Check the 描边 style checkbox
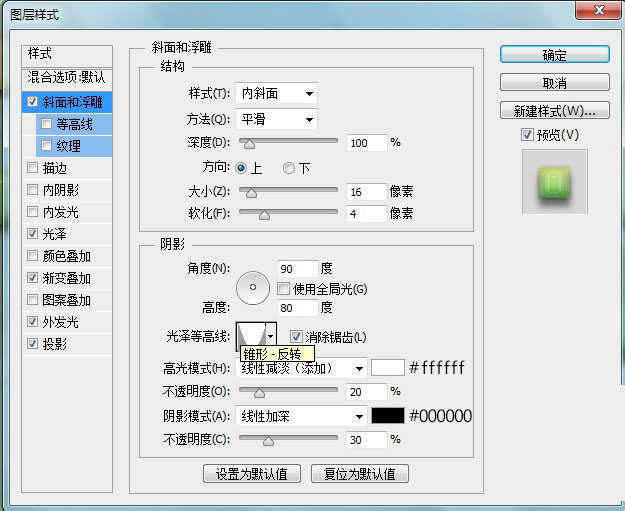The width and height of the screenshot is (625, 511). click(32, 167)
